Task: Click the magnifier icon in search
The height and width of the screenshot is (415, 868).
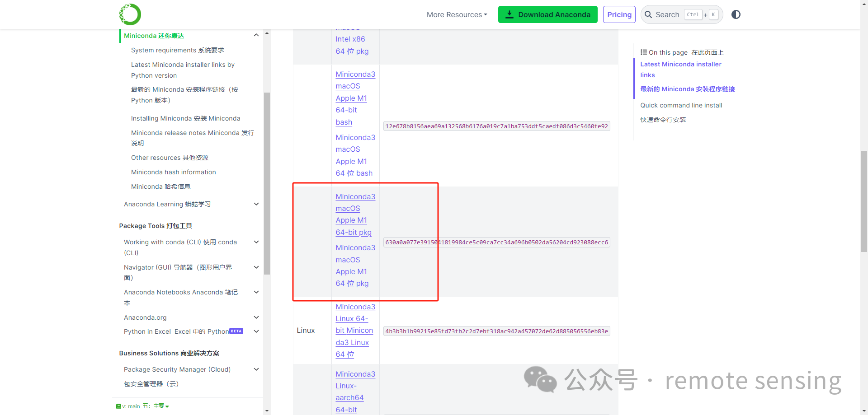Action: [648, 14]
